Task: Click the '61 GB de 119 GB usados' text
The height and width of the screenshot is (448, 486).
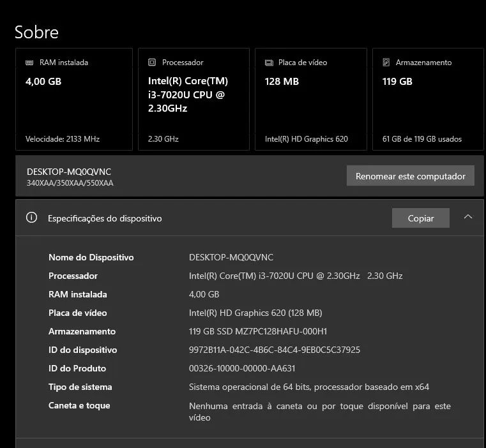Action: pyautogui.click(x=422, y=139)
